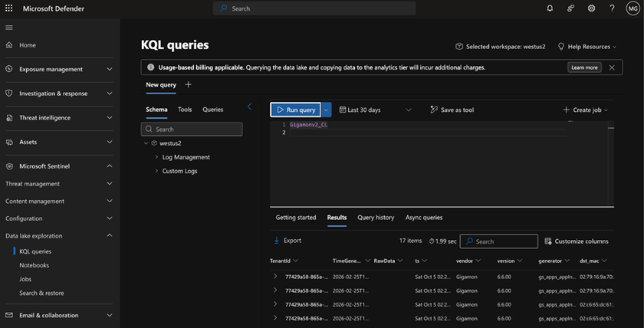Switch to the Queries tab
644x328 pixels.
pos(213,110)
